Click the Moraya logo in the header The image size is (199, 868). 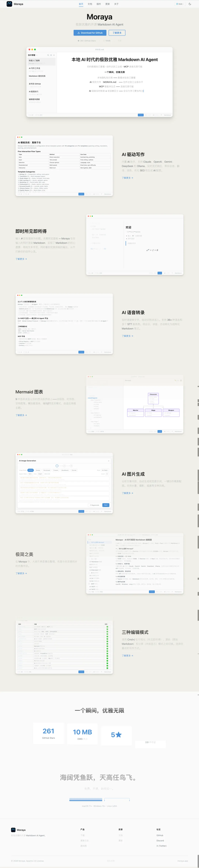point(15,4)
